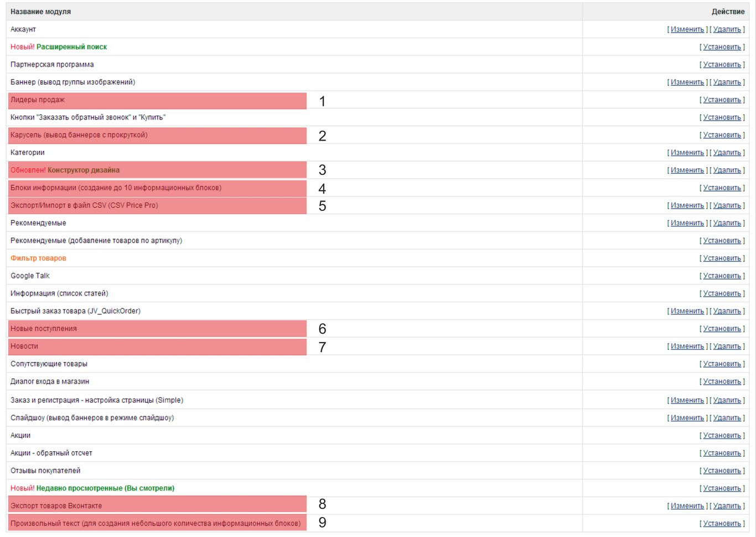Install the Лидеры продаж module
This screenshot has width=756, height=537.
722,100
